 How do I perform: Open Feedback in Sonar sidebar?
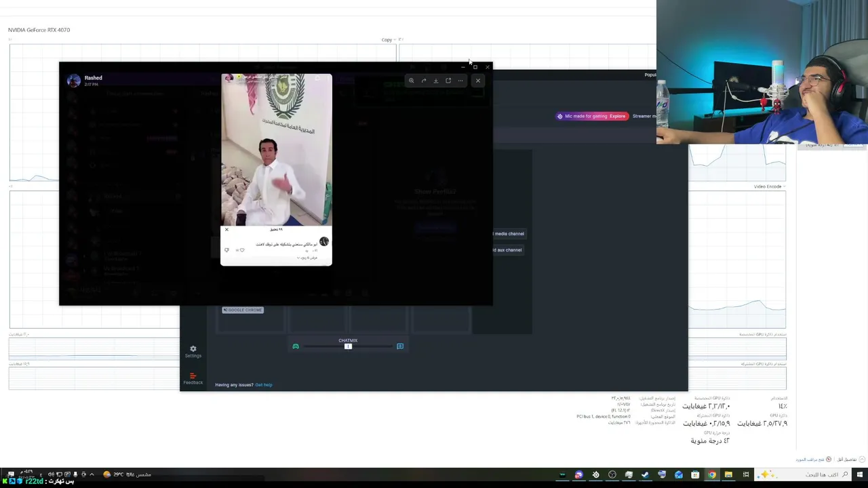tap(193, 378)
